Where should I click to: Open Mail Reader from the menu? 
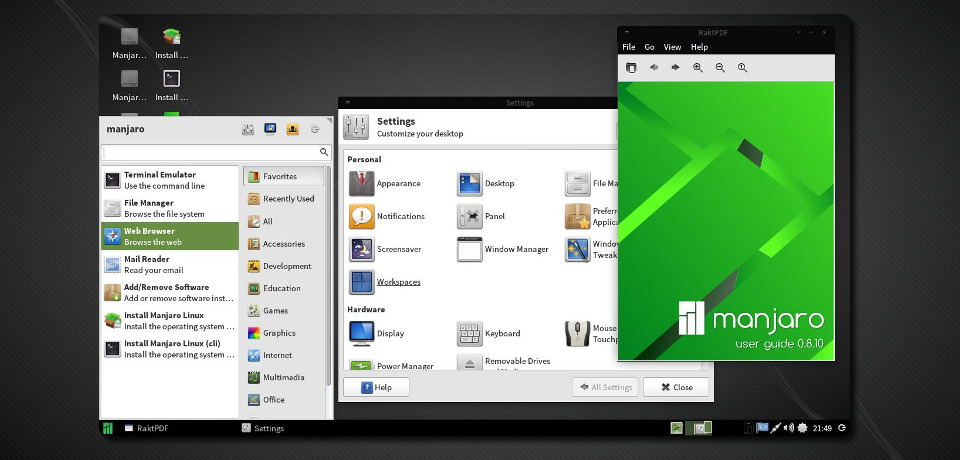coord(170,265)
